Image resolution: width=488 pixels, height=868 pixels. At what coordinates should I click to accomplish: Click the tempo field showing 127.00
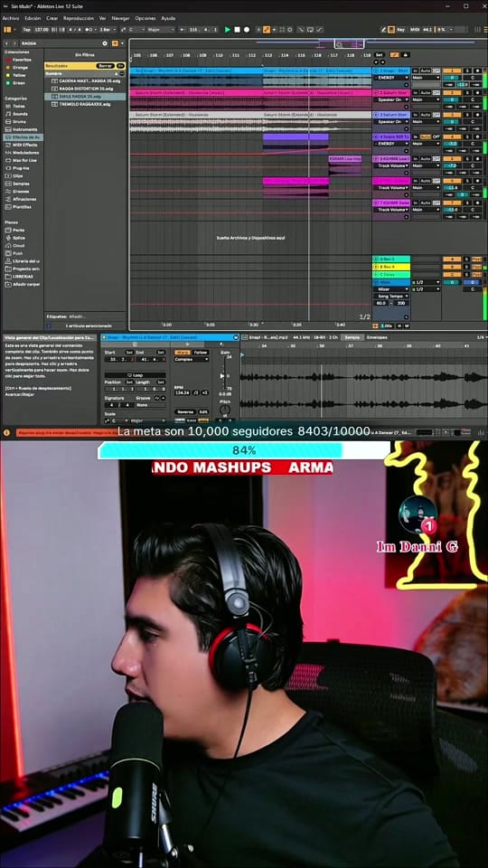(x=42, y=29)
